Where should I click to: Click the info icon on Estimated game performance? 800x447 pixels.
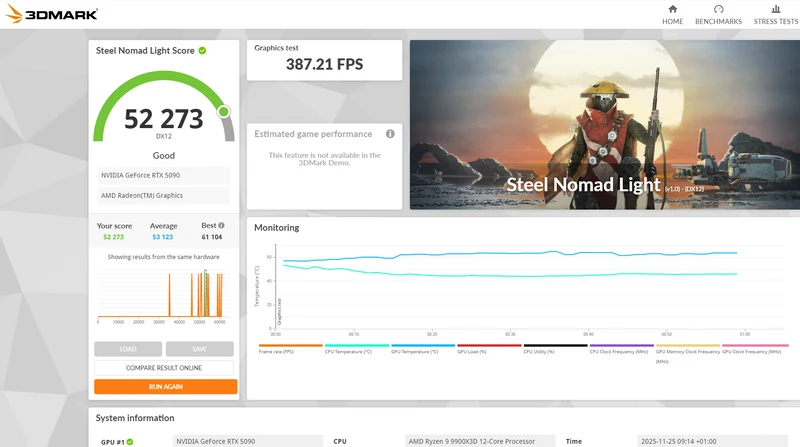pos(390,134)
